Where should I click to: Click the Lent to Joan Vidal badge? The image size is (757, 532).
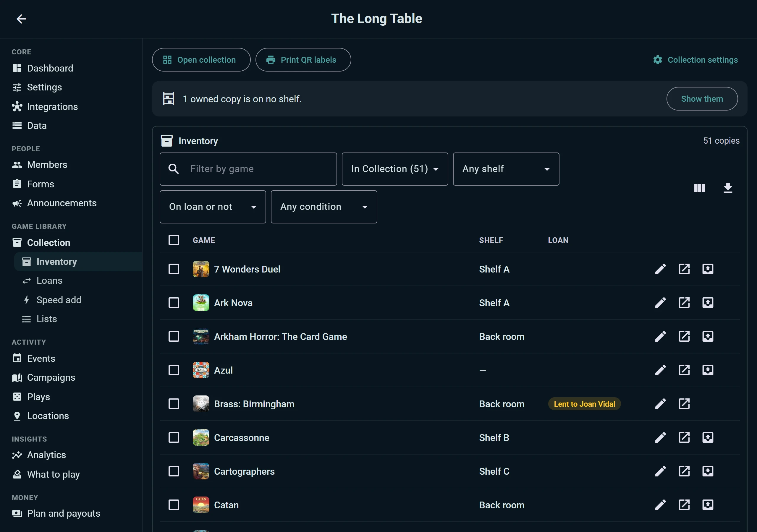click(x=584, y=404)
